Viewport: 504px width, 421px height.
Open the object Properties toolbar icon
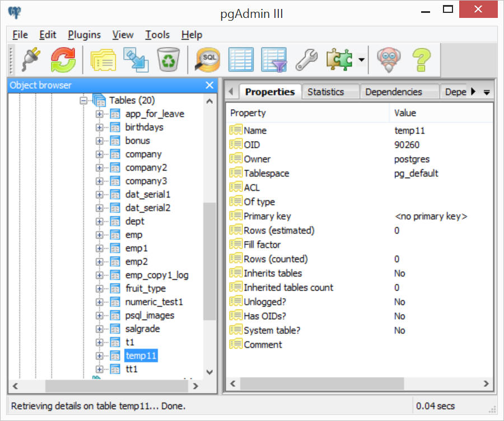click(x=103, y=60)
